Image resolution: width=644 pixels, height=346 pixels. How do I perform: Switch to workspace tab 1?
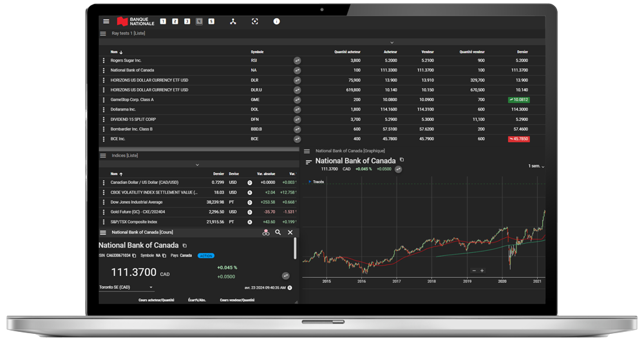click(163, 21)
